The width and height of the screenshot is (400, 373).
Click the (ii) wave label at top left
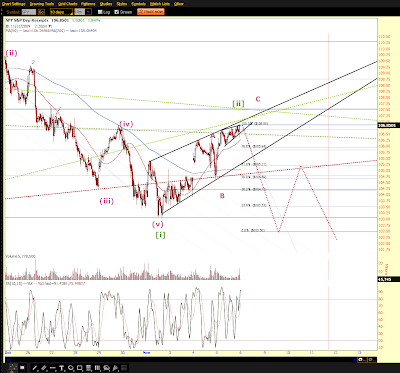coord(11,53)
